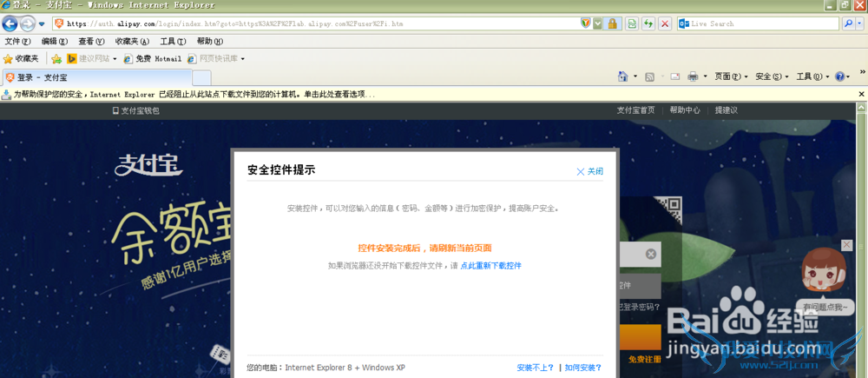Click the Forward navigation arrow

tap(27, 23)
